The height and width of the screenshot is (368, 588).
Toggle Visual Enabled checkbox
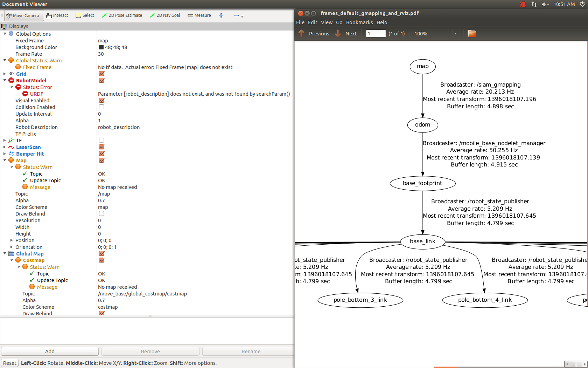tap(101, 100)
